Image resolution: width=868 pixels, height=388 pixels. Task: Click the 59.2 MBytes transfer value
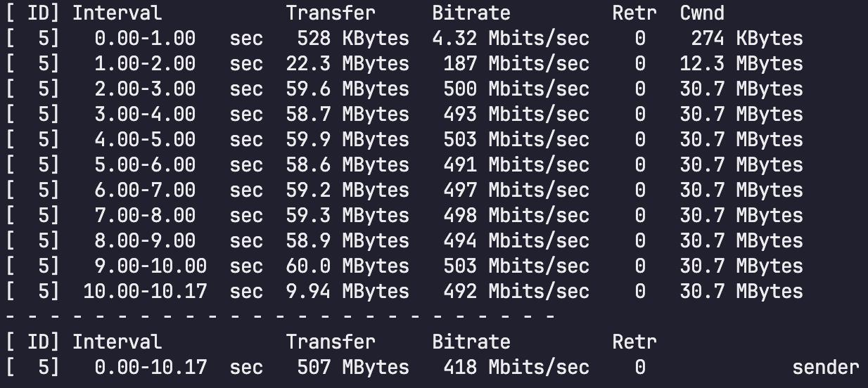tap(347, 190)
